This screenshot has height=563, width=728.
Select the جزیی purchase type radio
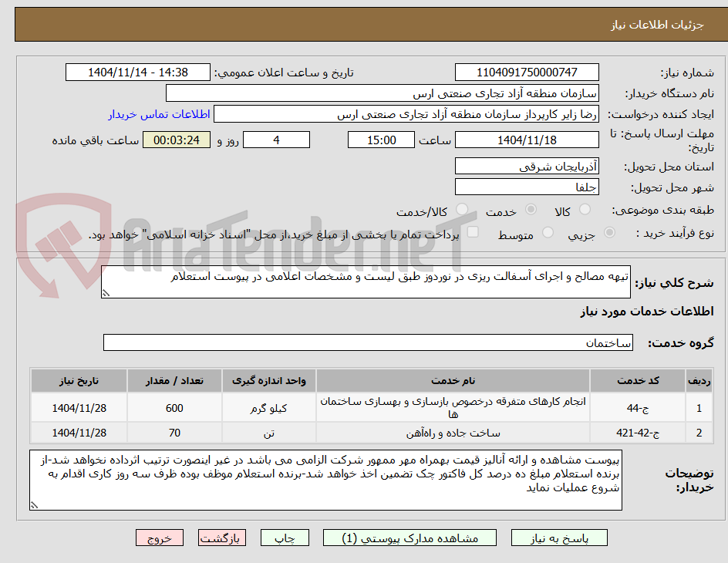[609, 233]
